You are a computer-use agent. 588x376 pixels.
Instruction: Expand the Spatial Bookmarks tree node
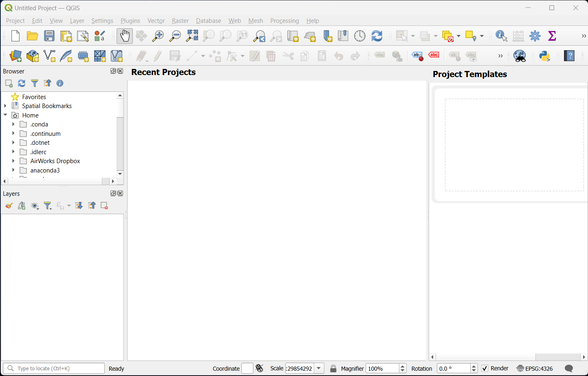[5, 106]
